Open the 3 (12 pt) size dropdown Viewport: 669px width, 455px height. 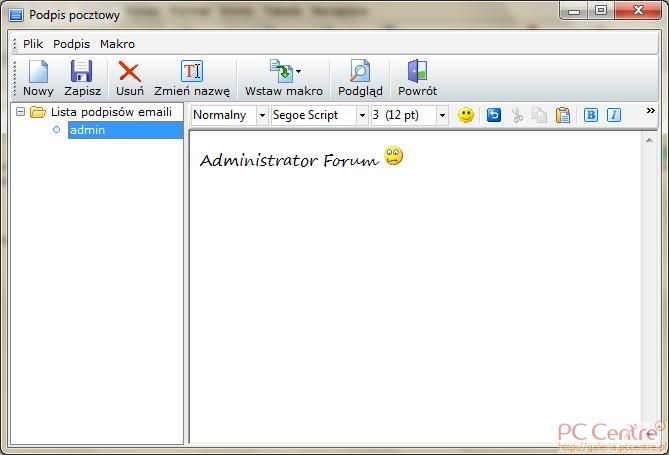point(442,115)
